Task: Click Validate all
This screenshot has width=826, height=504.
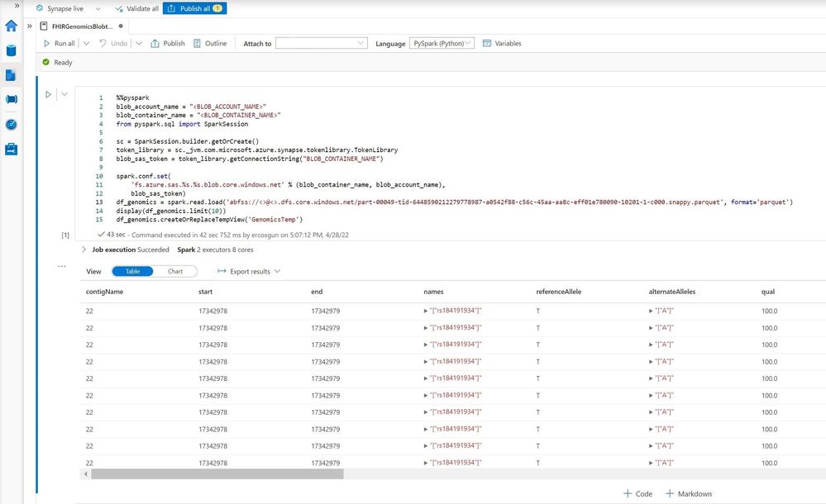Action: pyautogui.click(x=137, y=8)
